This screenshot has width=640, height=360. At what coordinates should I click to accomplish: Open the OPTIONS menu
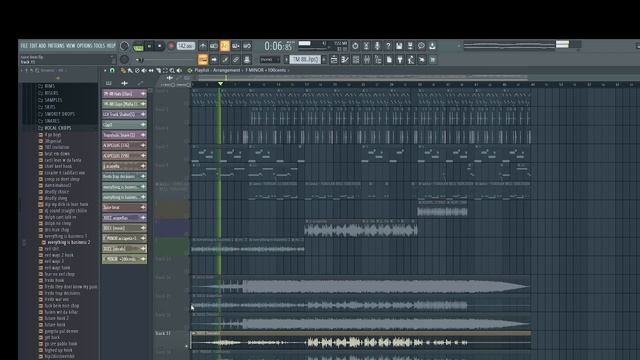pos(85,46)
